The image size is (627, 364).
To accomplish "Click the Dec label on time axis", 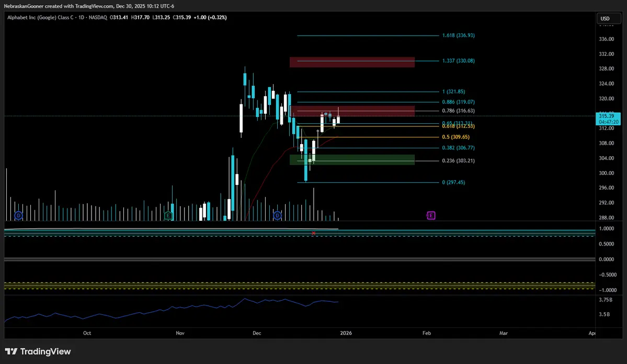I will coord(257,333).
